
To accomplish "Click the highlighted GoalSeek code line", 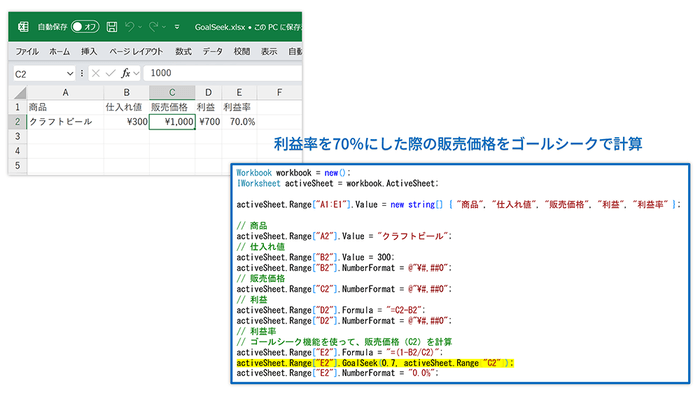I will [375, 363].
